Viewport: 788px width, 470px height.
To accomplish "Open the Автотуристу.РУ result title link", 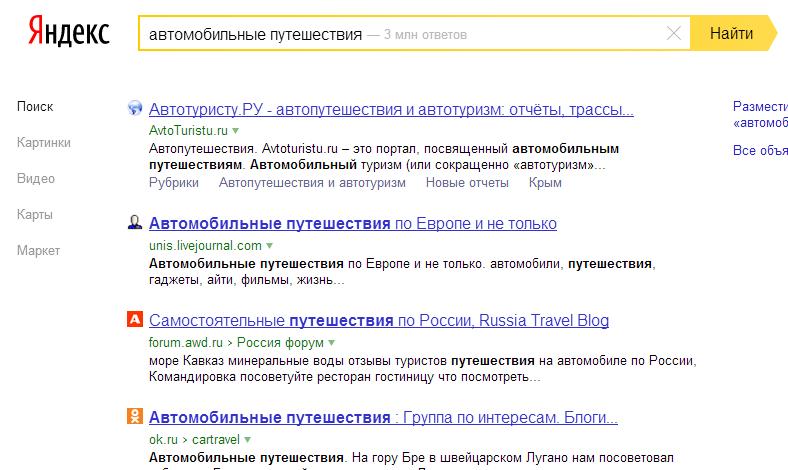I will 391,109.
